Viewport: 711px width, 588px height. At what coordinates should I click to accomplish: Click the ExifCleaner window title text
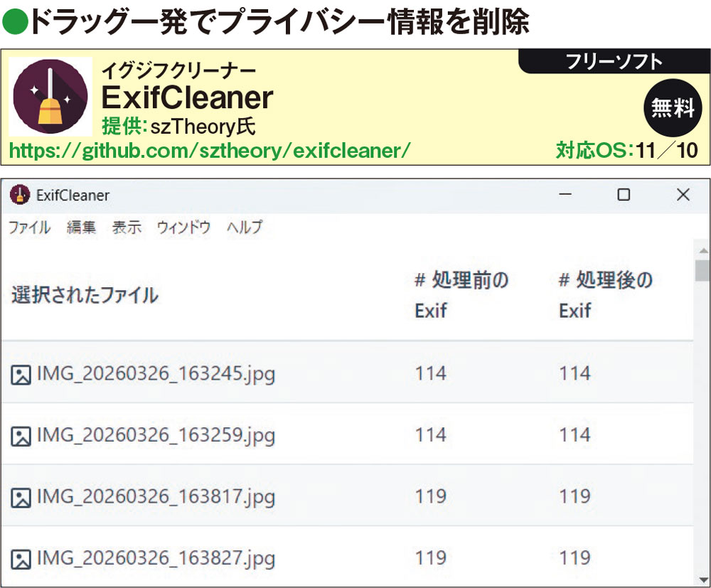[73, 196]
